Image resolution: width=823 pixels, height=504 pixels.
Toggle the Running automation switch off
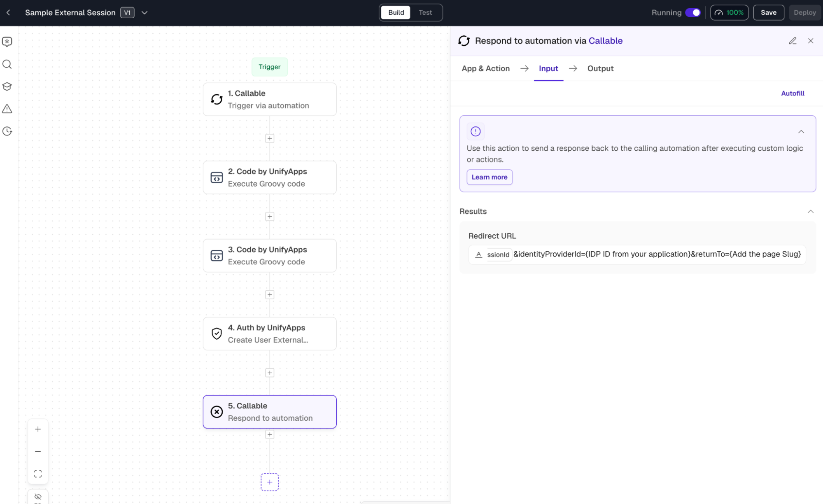pyautogui.click(x=693, y=12)
